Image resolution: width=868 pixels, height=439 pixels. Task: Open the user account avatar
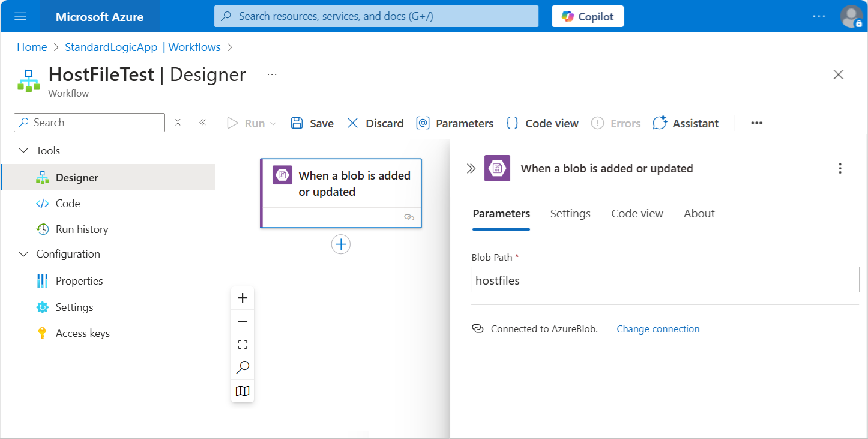[851, 16]
